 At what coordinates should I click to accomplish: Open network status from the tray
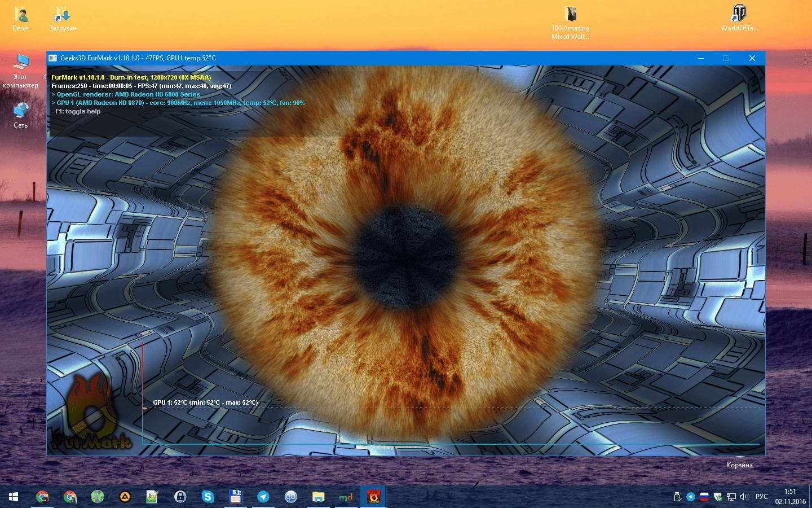tap(731, 497)
